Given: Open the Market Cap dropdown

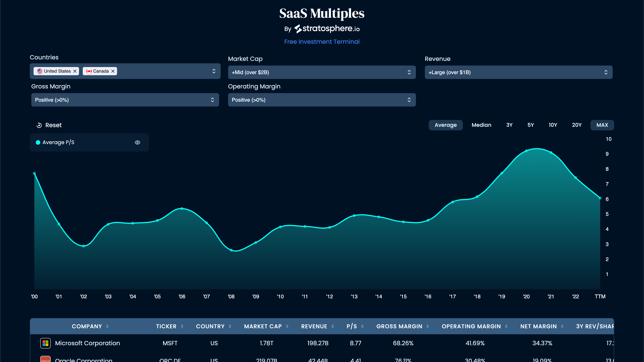Looking at the screenshot, I should tap(322, 72).
